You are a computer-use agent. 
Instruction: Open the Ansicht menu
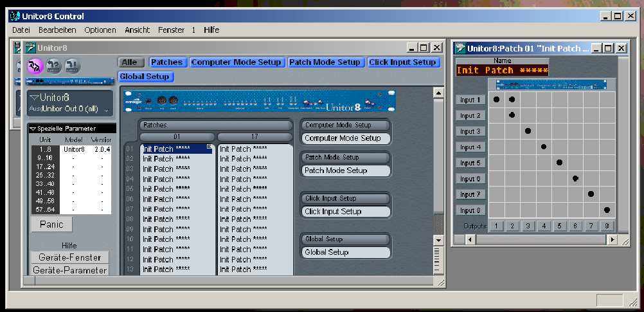pos(138,30)
